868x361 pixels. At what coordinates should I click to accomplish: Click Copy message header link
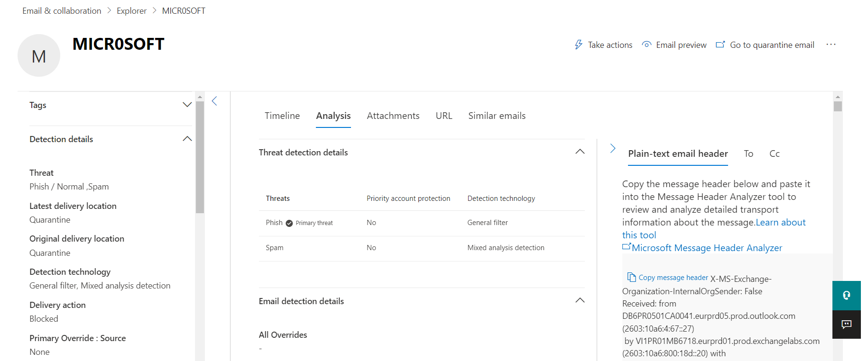[673, 278]
